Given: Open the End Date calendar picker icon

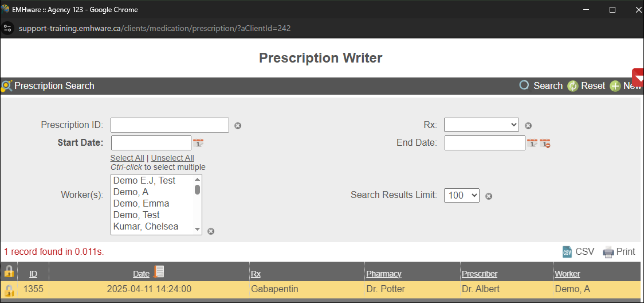Looking at the screenshot, I should point(532,143).
